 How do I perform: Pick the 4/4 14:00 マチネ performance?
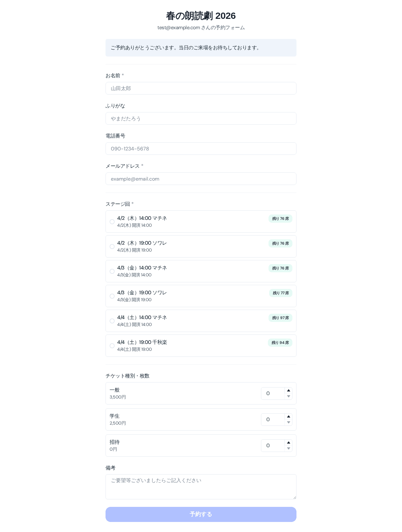tap(112, 321)
